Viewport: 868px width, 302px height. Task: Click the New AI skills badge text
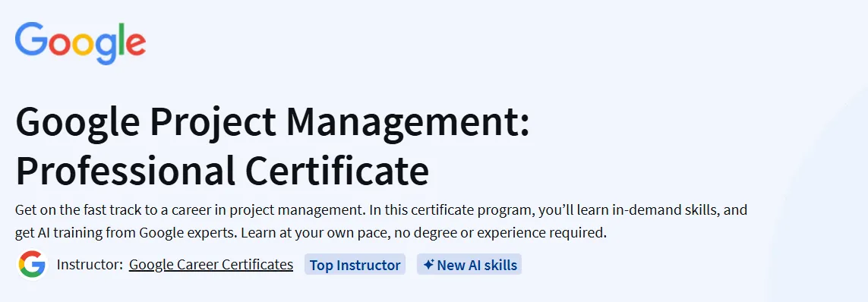477,266
